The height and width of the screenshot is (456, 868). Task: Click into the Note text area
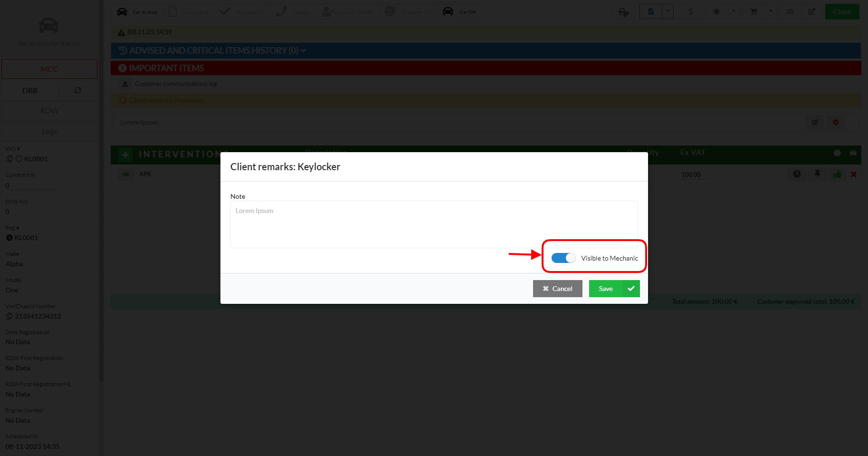coord(433,224)
